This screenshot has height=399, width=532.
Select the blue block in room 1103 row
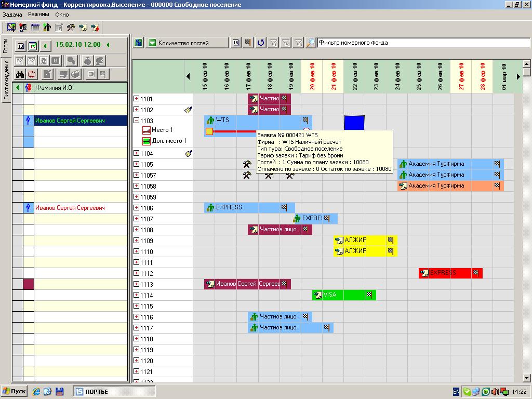click(354, 123)
